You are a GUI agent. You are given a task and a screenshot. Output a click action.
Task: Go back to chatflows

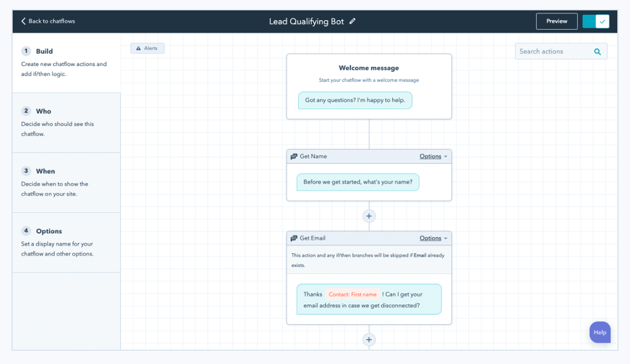pyautogui.click(x=51, y=21)
